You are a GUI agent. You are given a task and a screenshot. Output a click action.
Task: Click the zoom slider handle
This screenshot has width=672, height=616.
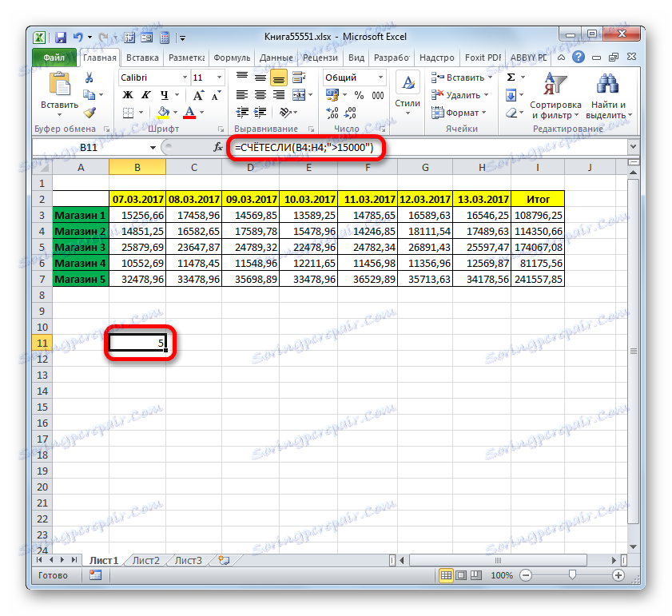(x=572, y=575)
